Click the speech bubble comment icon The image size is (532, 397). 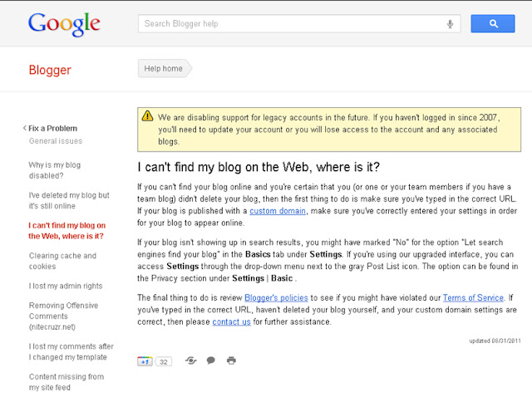pyautogui.click(x=210, y=360)
